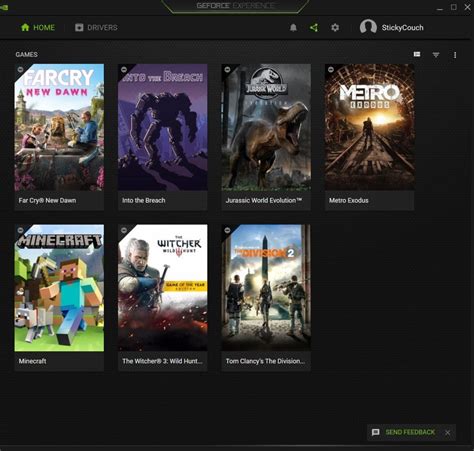This screenshot has width=474, height=451.
Task: Click the GAMES section heading
Action: coord(26,54)
